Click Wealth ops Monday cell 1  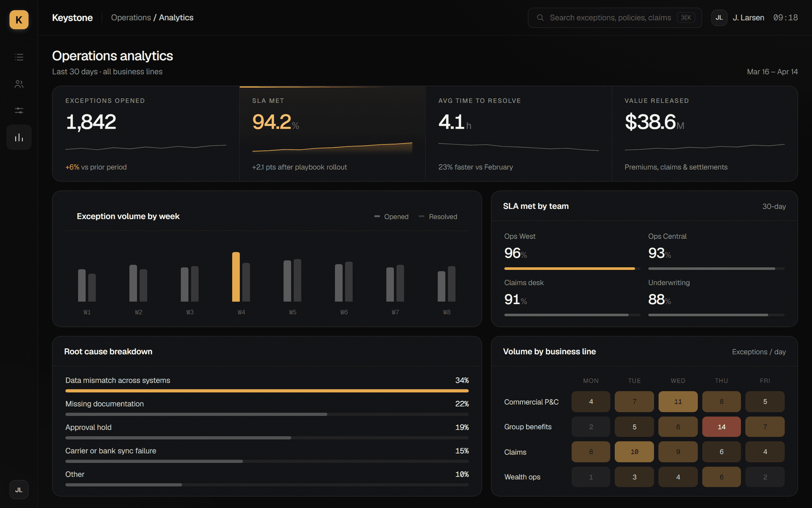click(x=591, y=477)
